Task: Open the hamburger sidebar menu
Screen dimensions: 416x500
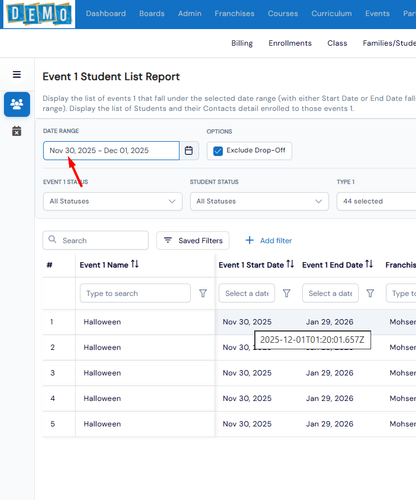Action: point(17,74)
